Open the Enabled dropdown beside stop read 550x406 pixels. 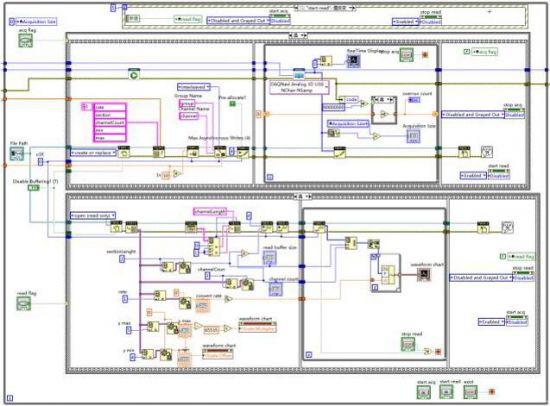coord(405,22)
